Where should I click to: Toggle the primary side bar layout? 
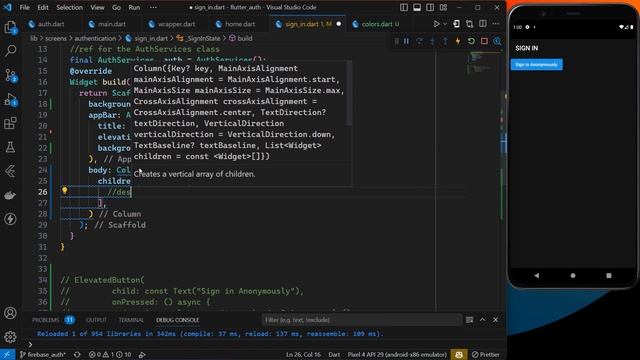tap(404, 7)
